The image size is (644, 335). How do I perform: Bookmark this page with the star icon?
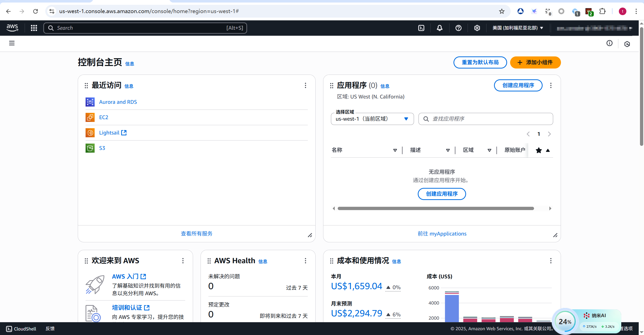502,11
